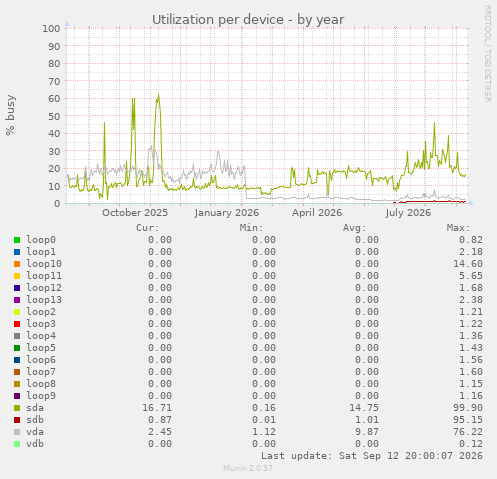Viewport: 497px width, 479px height.
Task: Select the 'loop2' legend label
Action: [x=41, y=312]
